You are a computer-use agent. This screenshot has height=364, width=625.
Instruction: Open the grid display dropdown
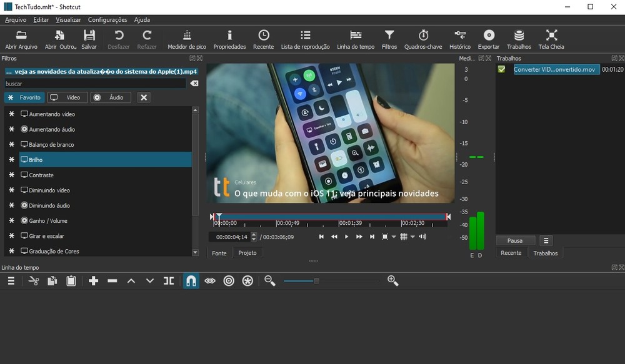[x=412, y=237]
